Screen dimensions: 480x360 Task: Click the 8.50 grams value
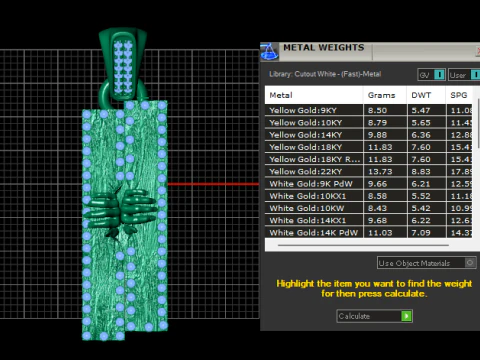tap(377, 110)
